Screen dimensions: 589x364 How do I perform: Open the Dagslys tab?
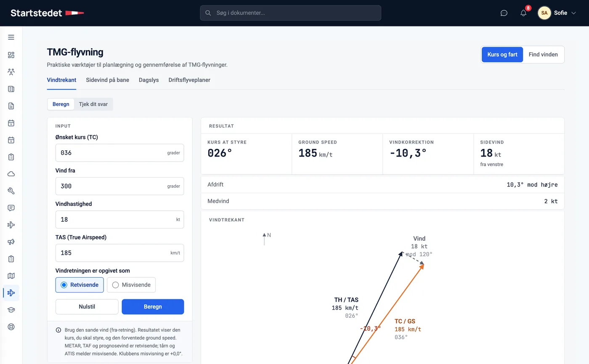pos(149,80)
